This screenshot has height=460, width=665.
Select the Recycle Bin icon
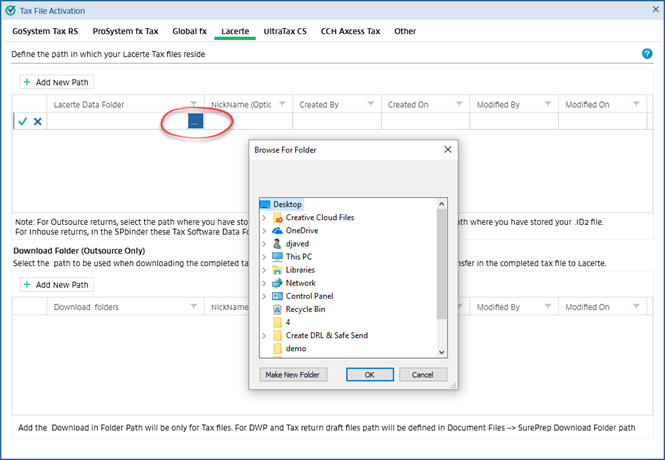pyautogui.click(x=278, y=309)
